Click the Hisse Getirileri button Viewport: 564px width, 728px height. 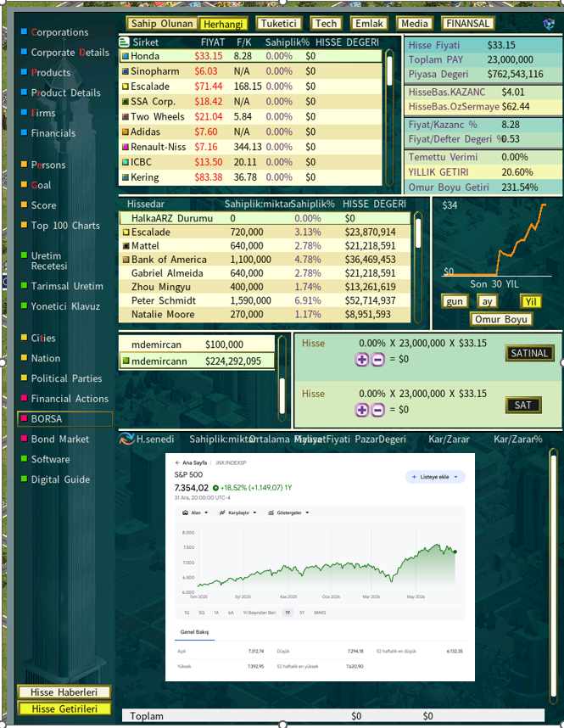click(64, 709)
